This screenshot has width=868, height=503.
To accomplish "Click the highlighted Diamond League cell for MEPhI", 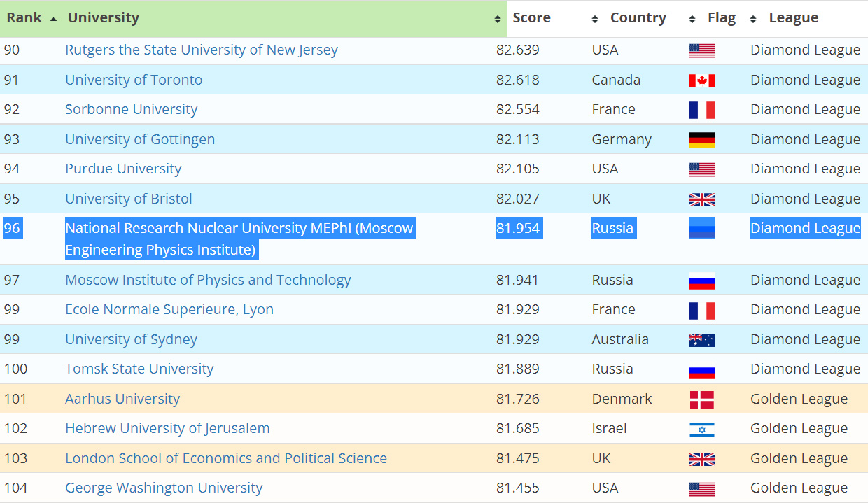I will click(806, 228).
